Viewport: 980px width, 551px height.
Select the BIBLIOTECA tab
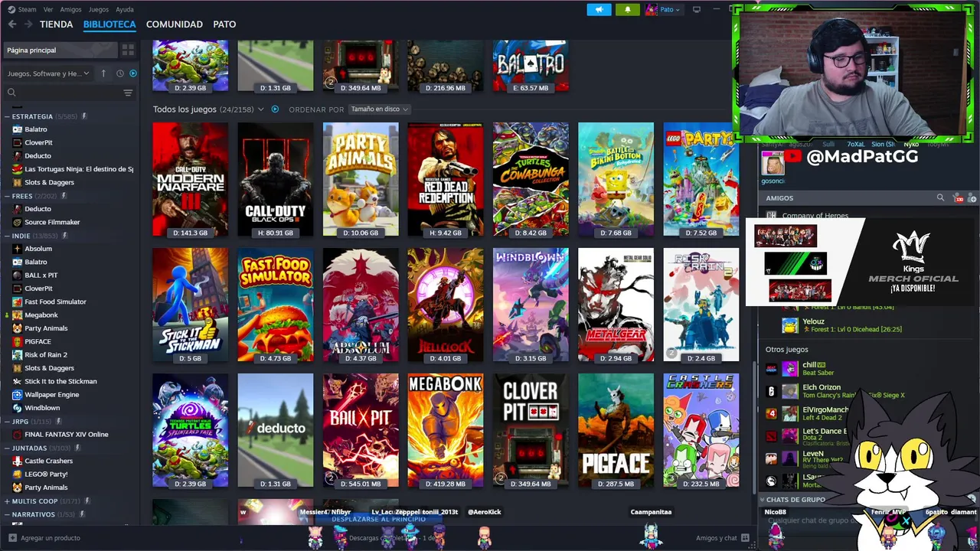tap(109, 24)
